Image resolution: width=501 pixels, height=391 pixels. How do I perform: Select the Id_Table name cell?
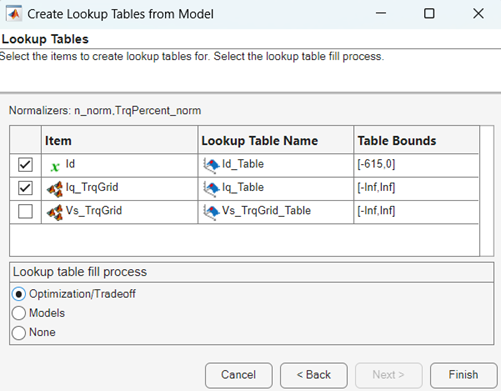pyautogui.click(x=276, y=165)
